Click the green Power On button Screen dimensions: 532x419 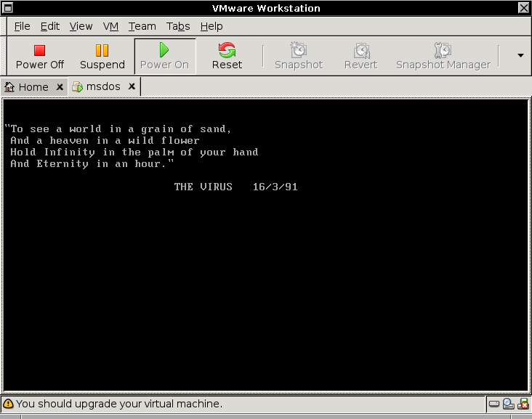coord(165,57)
